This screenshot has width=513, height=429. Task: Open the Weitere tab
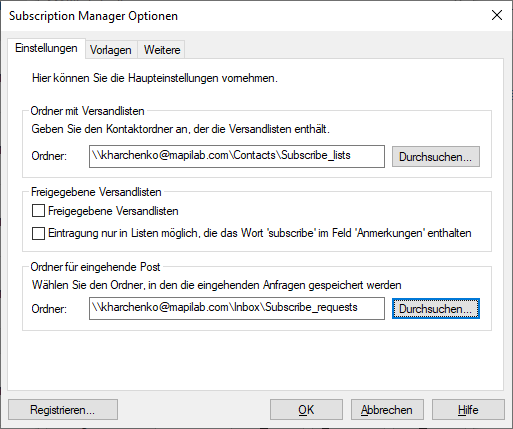[x=162, y=50]
